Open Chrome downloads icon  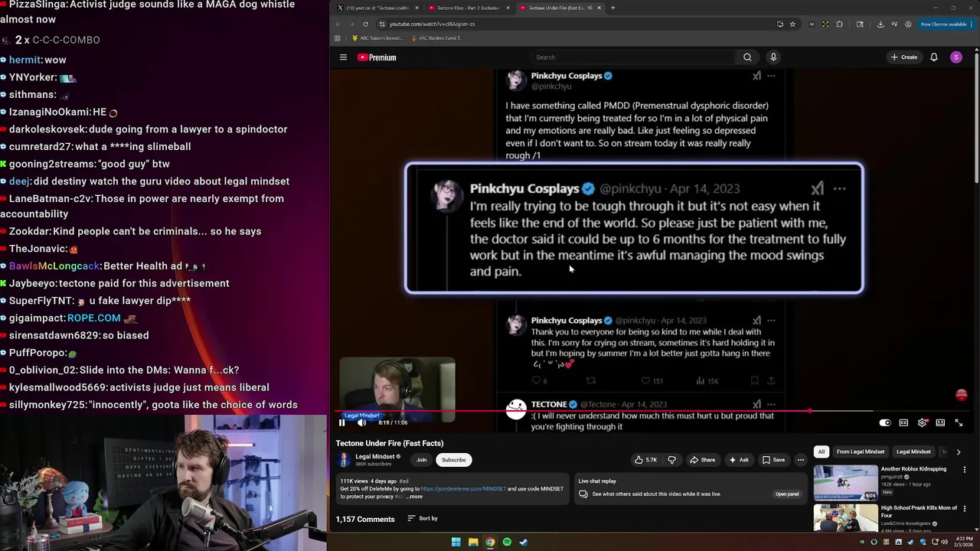880,24
